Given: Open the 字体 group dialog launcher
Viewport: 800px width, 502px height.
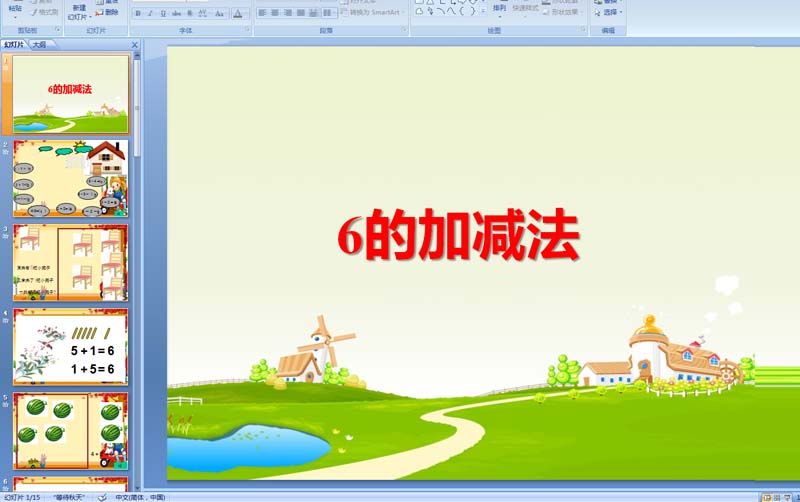Looking at the screenshot, I should [247, 30].
